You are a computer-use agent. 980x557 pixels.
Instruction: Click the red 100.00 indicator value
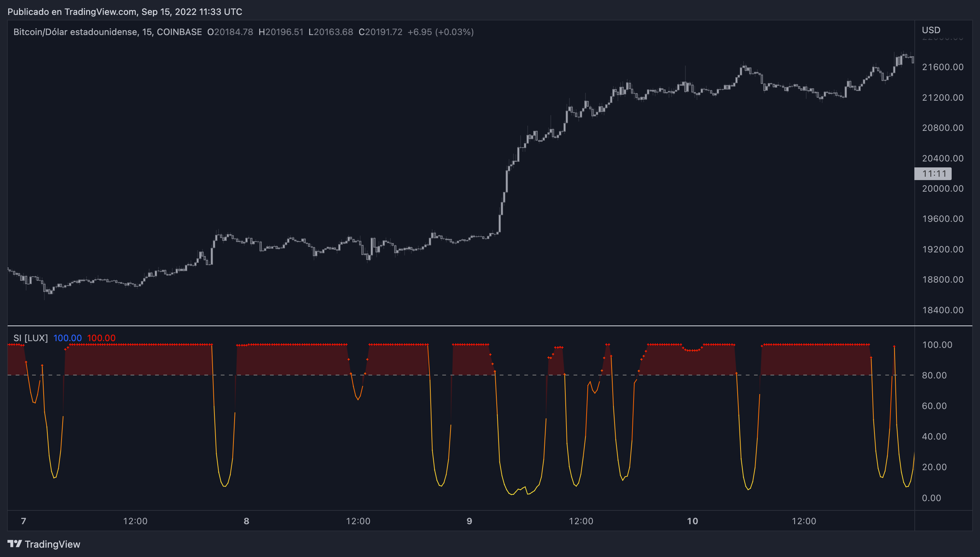coord(101,338)
